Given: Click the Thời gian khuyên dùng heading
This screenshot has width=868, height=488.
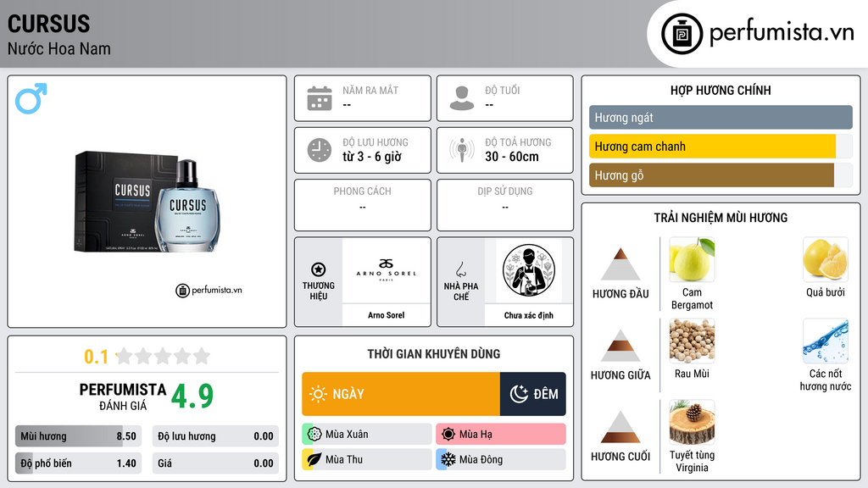Looking at the screenshot, I should [x=434, y=354].
